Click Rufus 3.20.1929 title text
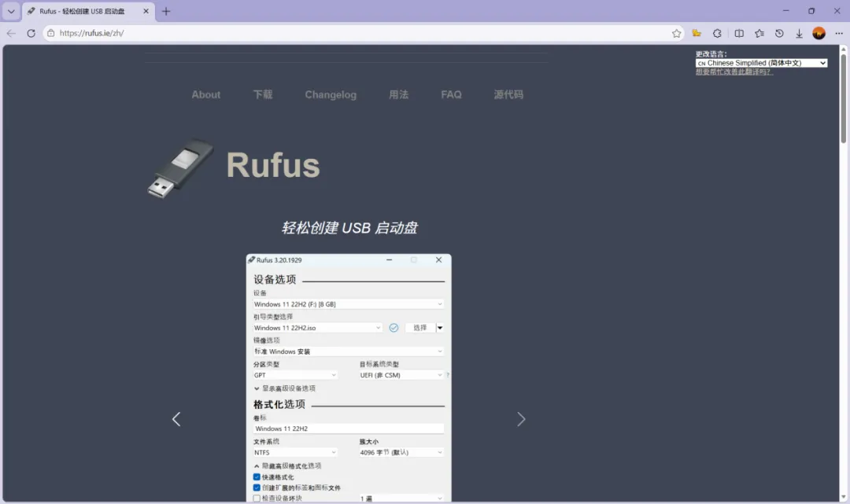850x504 pixels. tap(279, 259)
